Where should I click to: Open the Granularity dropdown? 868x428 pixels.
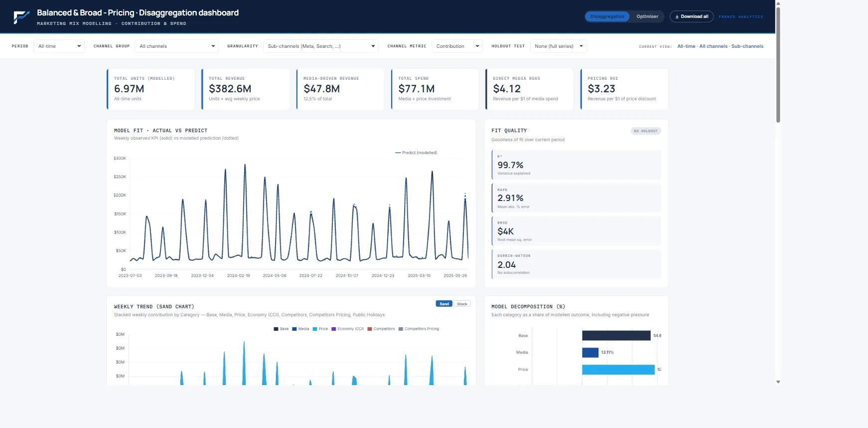(x=320, y=46)
